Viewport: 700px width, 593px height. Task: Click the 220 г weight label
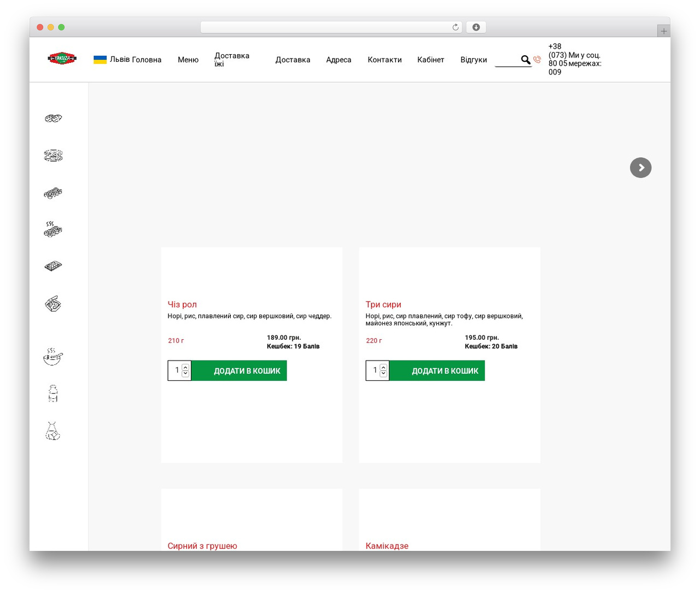pos(374,341)
